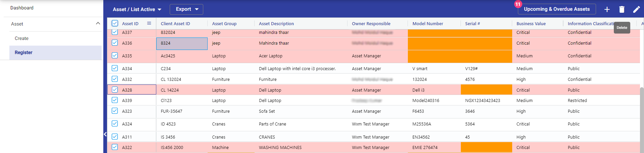Image resolution: width=644 pixels, height=153 pixels.
Task: Click the orange Serial # cell for A328
Action: click(486, 90)
